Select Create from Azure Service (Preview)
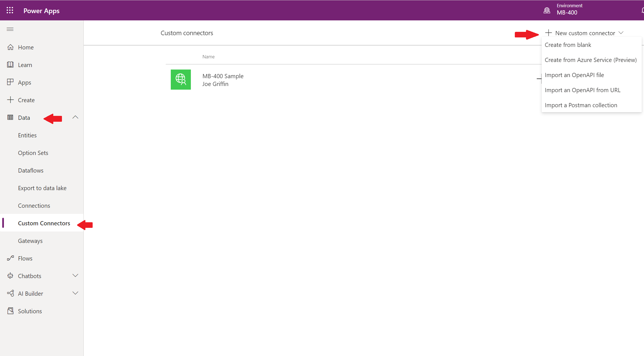 [592, 60]
